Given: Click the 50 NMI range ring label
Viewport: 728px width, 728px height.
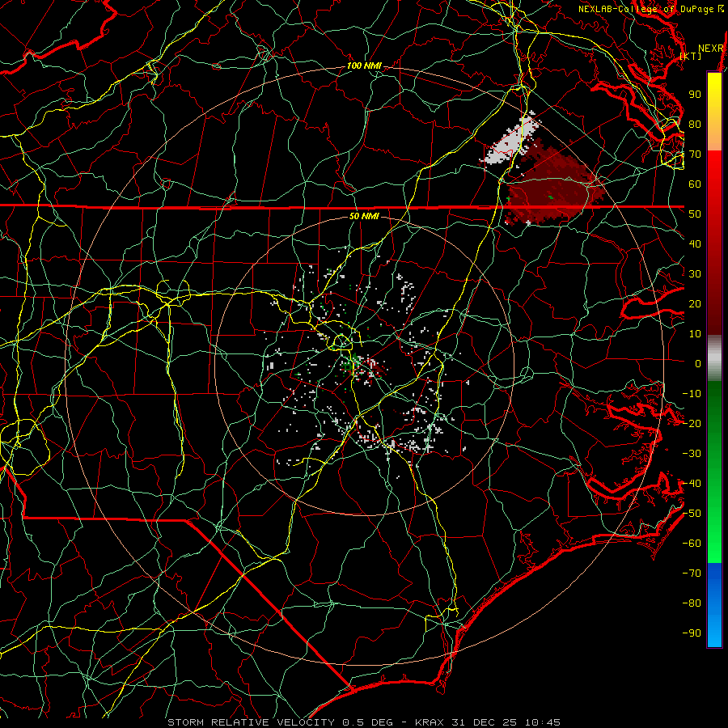Looking at the screenshot, I should point(364,216).
